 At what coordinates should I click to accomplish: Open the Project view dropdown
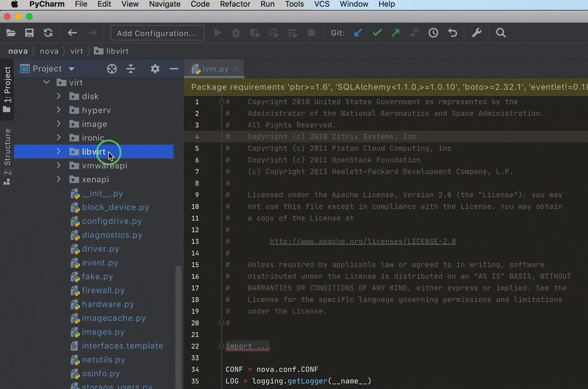point(71,69)
